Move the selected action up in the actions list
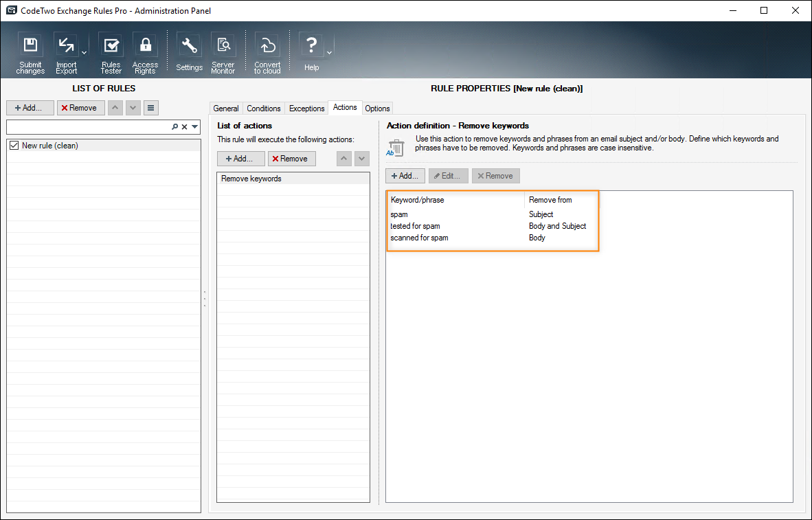The width and height of the screenshot is (812, 520). point(344,159)
